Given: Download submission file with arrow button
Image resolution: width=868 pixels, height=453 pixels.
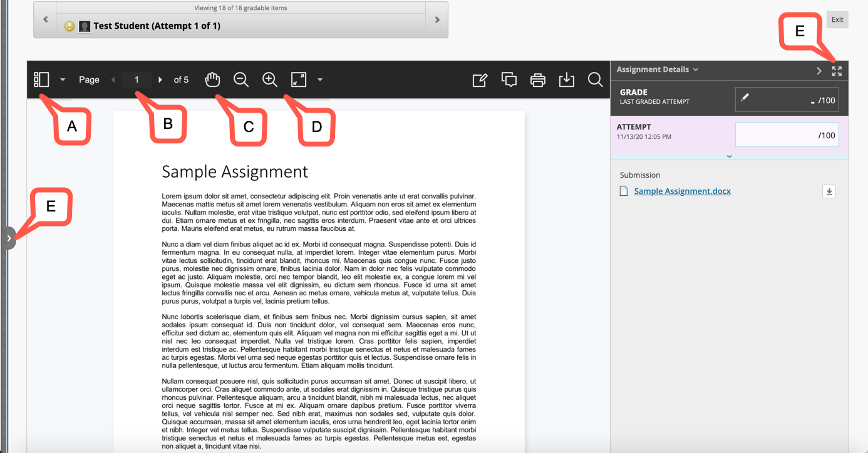Looking at the screenshot, I should pos(829,191).
